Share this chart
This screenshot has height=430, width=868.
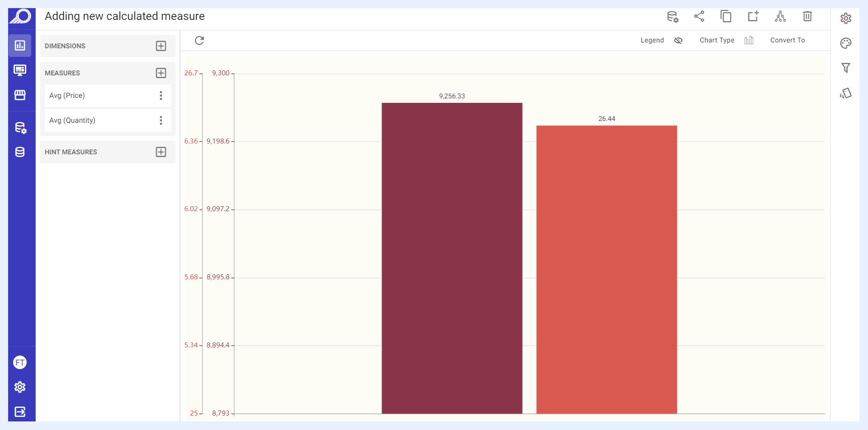699,17
